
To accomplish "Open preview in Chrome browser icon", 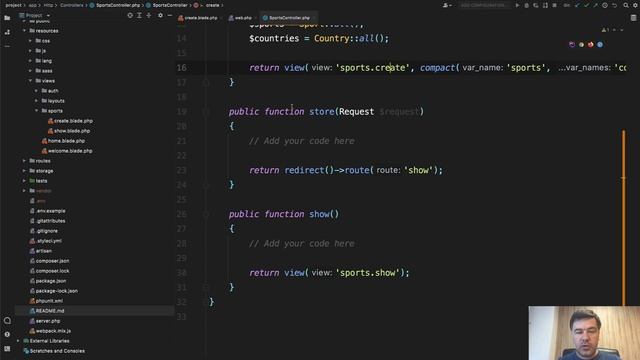I will point(581,44).
